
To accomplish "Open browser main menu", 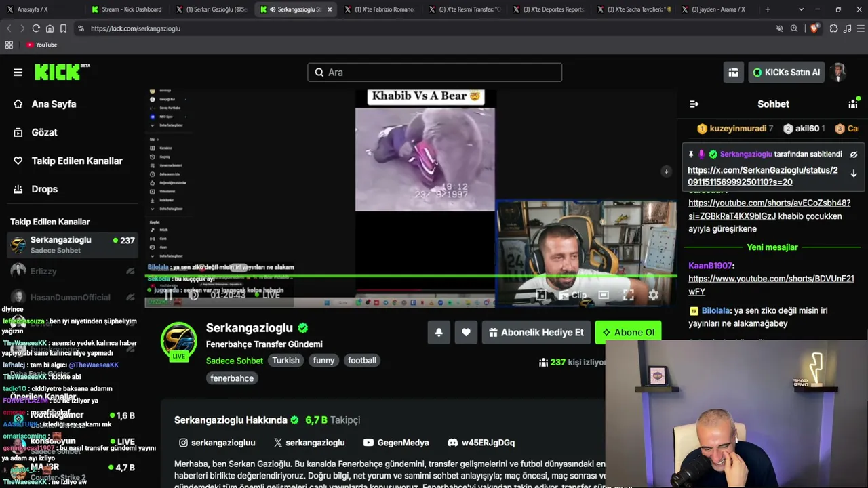I will 861,28.
